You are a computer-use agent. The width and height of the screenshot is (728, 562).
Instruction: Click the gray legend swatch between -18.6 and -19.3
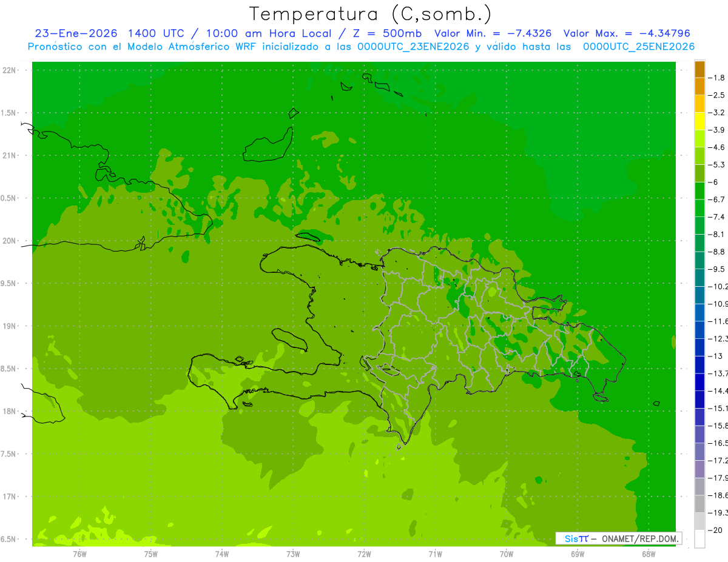699,504
